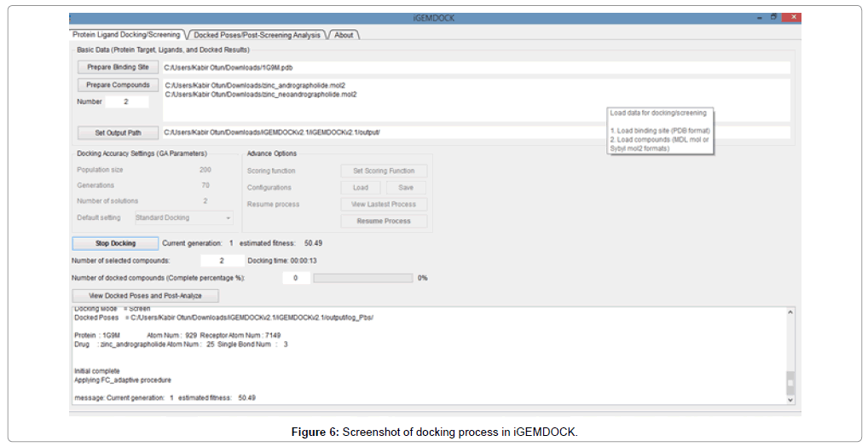Click the binding site file path field
This screenshot has height=447, width=868.
(x=476, y=67)
